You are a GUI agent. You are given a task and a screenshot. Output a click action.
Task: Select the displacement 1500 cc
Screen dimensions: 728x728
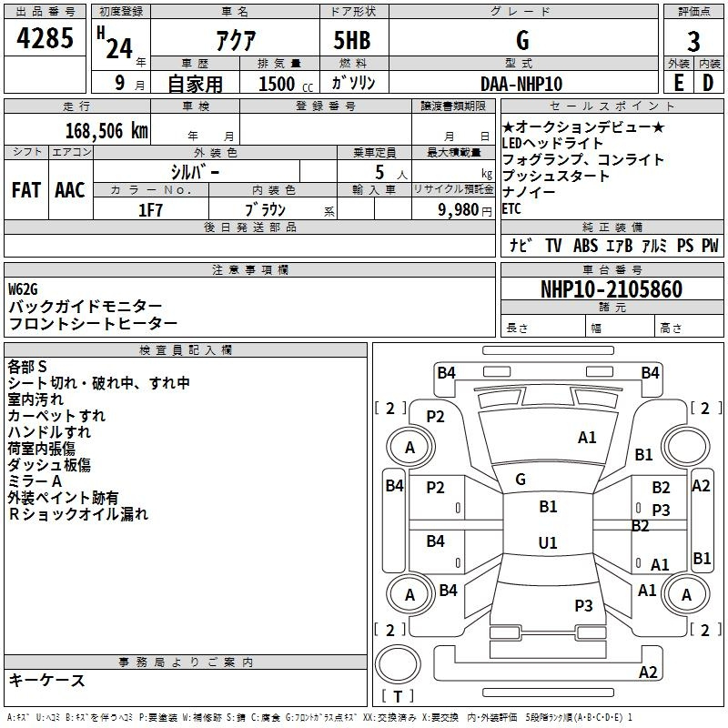(286, 84)
